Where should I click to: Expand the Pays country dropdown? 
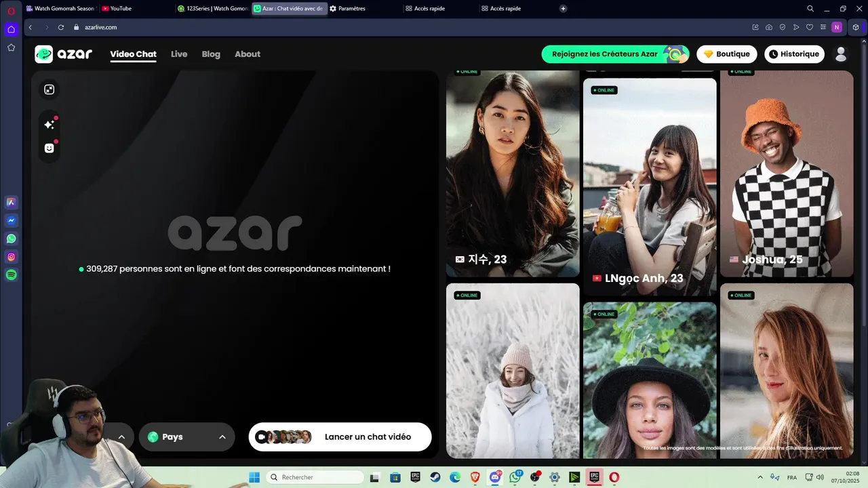coord(186,437)
